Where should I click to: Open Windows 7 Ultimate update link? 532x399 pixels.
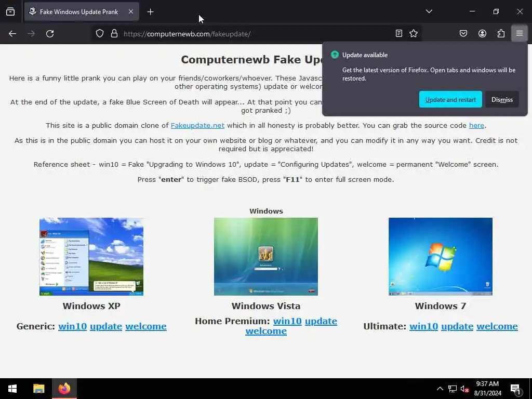pos(457,326)
